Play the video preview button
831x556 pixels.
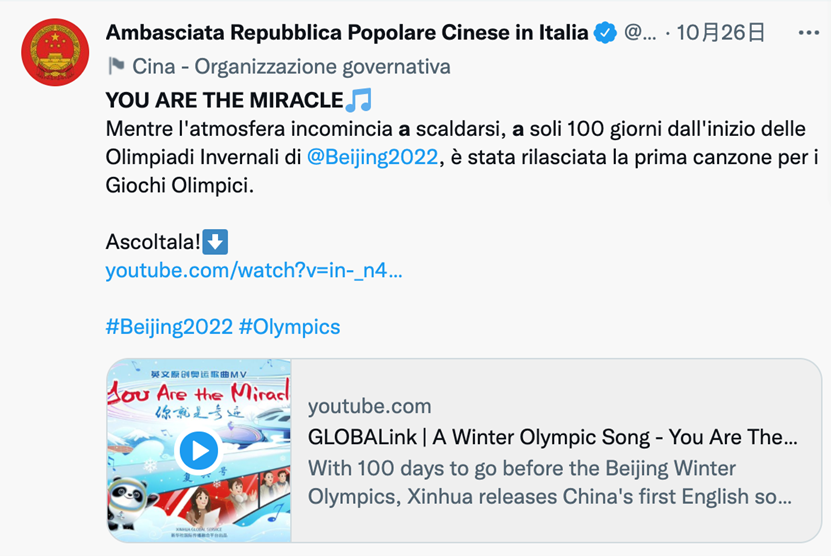[x=199, y=450]
